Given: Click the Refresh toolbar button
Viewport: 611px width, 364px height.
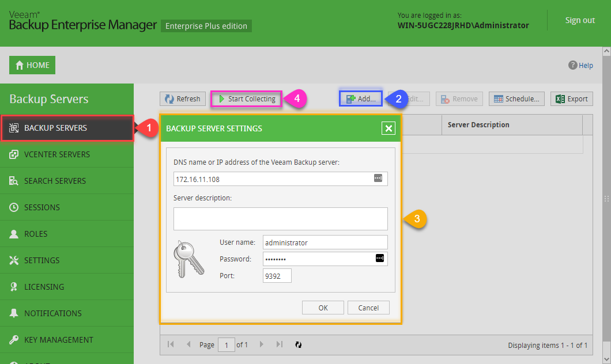Looking at the screenshot, I should (x=183, y=99).
